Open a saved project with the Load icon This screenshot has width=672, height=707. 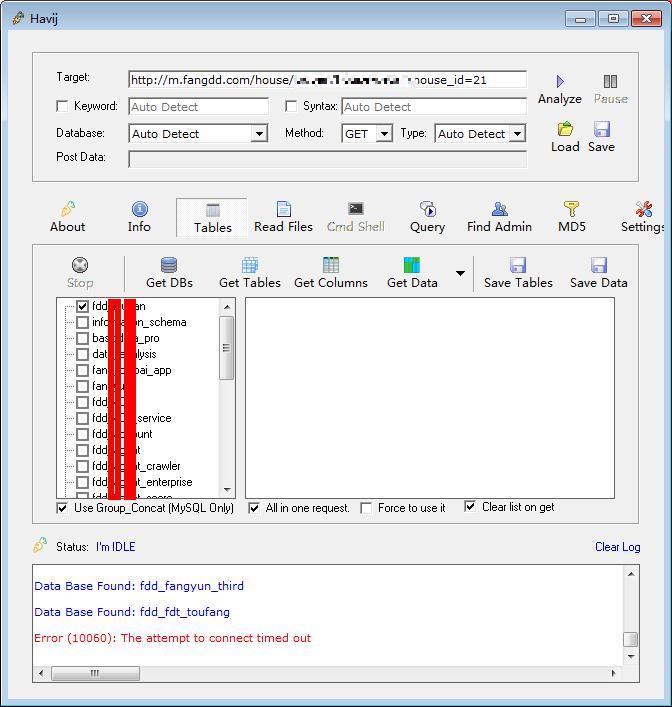pos(565,129)
